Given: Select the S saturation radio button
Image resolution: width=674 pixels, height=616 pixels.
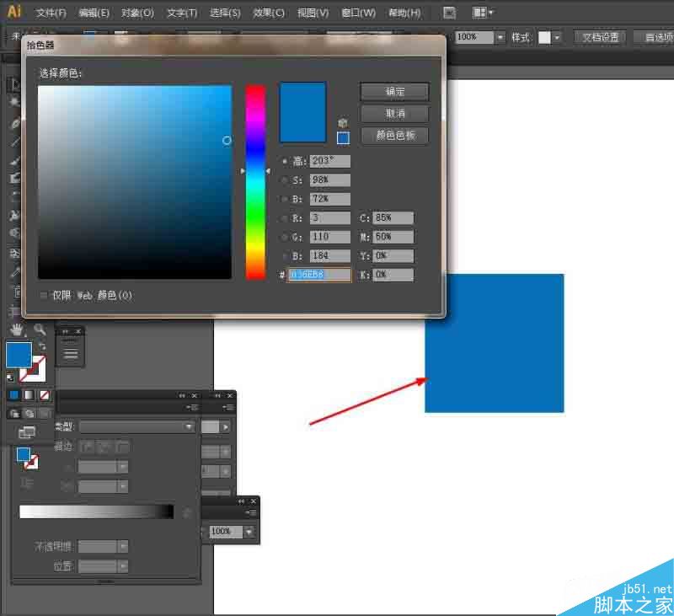Looking at the screenshot, I should 284,180.
